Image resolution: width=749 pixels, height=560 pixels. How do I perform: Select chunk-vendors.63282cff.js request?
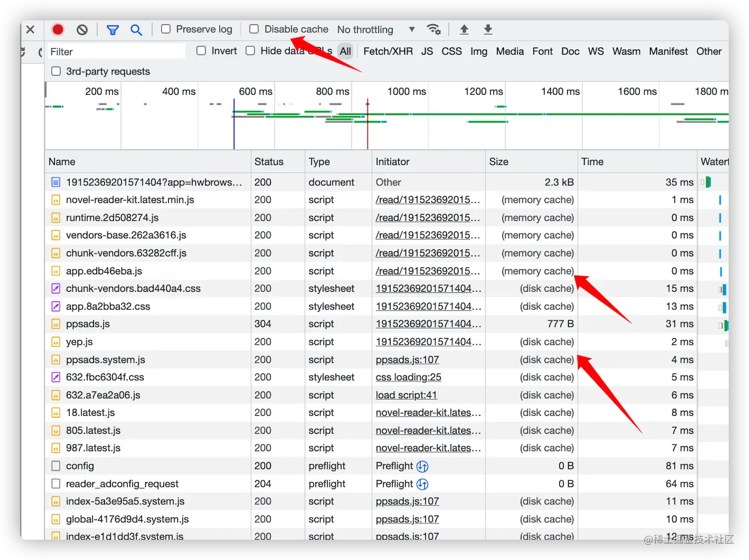pos(126,253)
